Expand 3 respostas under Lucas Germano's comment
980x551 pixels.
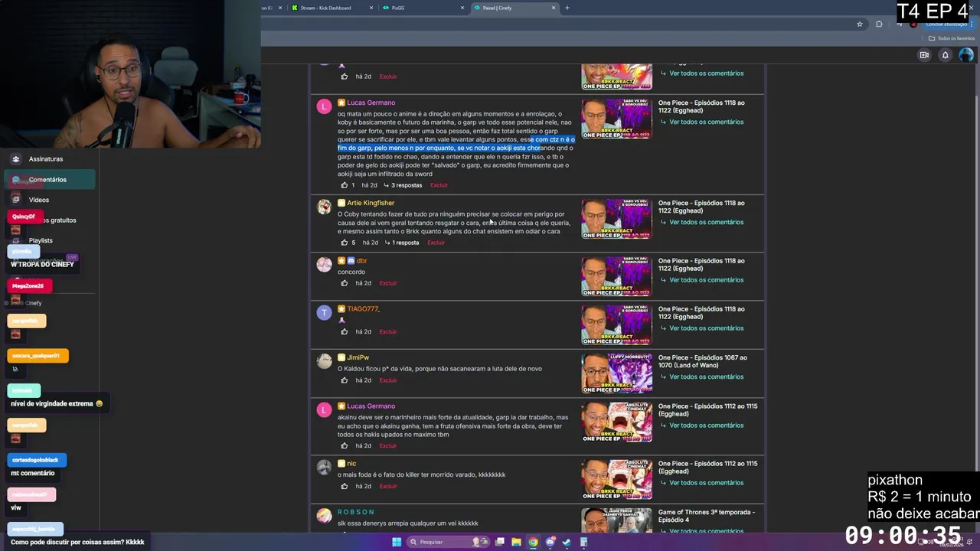[x=403, y=185]
